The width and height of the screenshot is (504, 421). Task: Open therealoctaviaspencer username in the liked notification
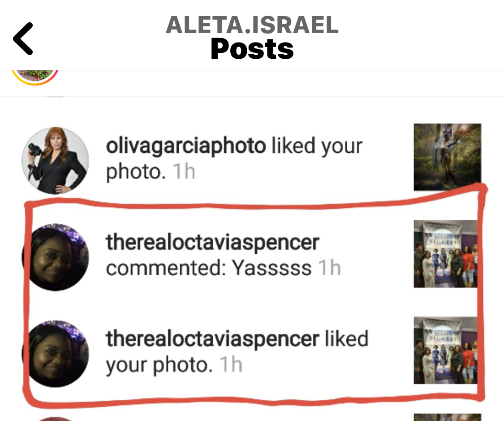pyautogui.click(x=212, y=339)
